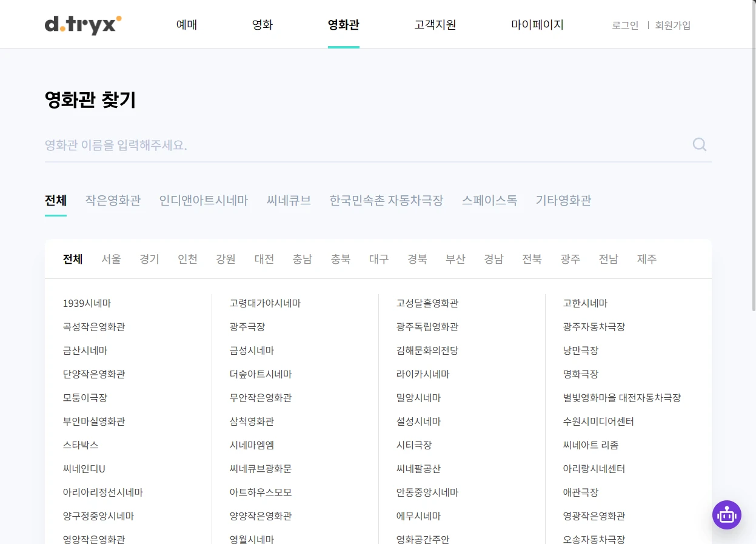Open the 안동중앙시네마 theater
The width and height of the screenshot is (756, 544).
(427, 492)
